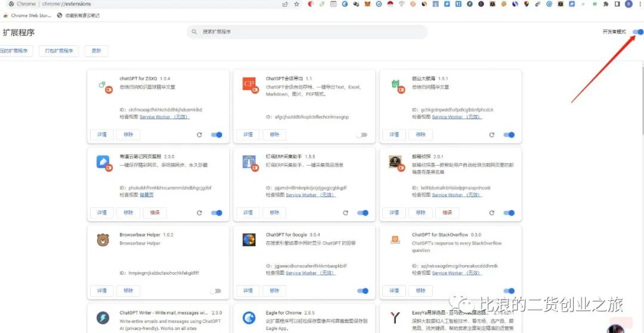The height and width of the screenshot is (333, 644).
Task: Disable the ChatGPT for Google toggle
Action: click(363, 291)
